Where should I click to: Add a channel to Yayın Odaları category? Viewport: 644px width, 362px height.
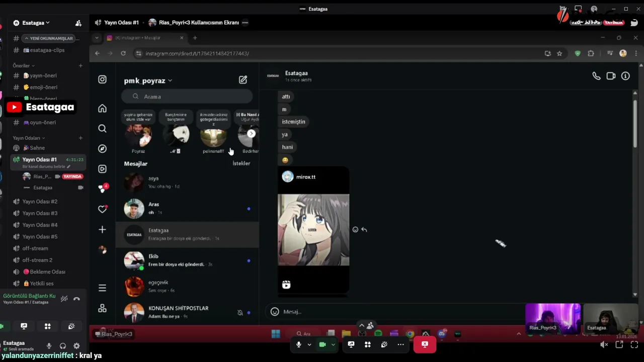pos(80,138)
